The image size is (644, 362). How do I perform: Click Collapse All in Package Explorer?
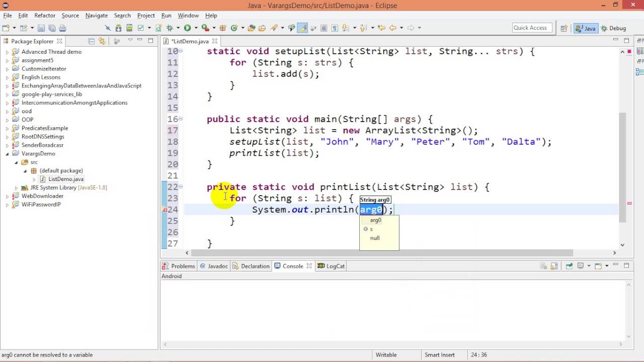[x=91, y=41]
